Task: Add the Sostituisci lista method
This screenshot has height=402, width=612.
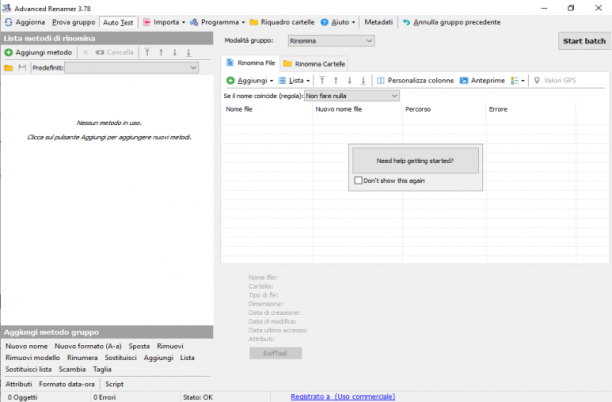Action: coord(28,369)
